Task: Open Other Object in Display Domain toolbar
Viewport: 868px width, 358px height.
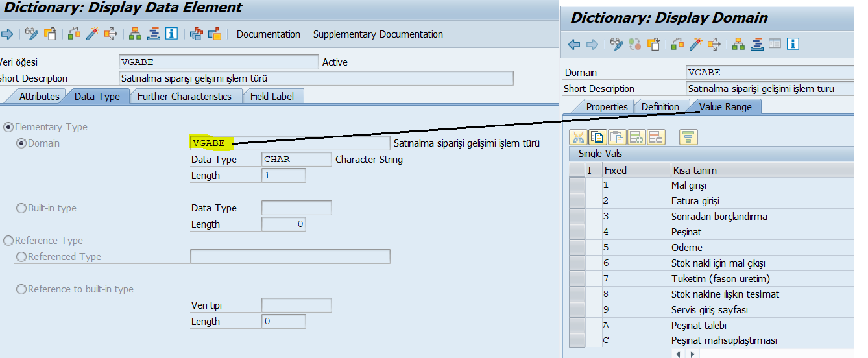Action: tap(653, 45)
